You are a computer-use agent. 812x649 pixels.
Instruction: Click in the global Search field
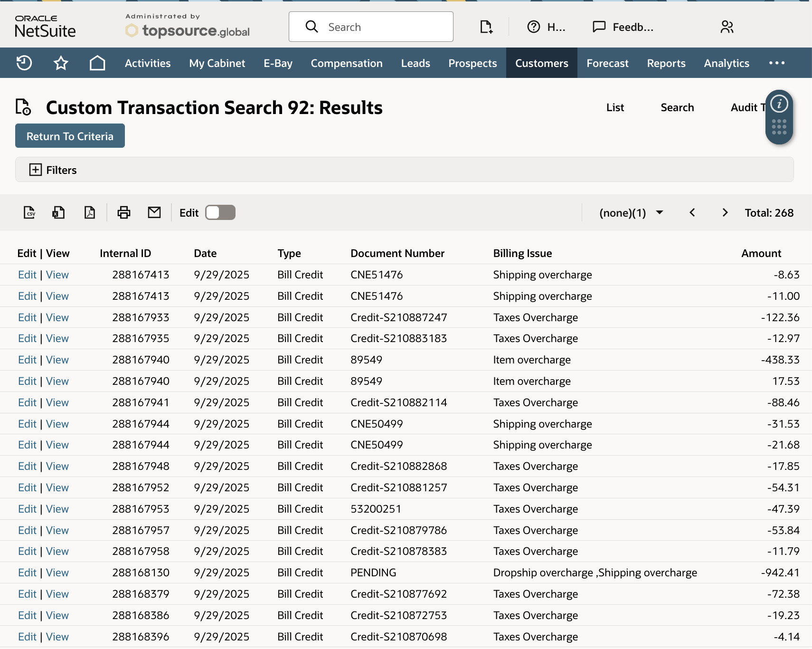[x=371, y=27]
